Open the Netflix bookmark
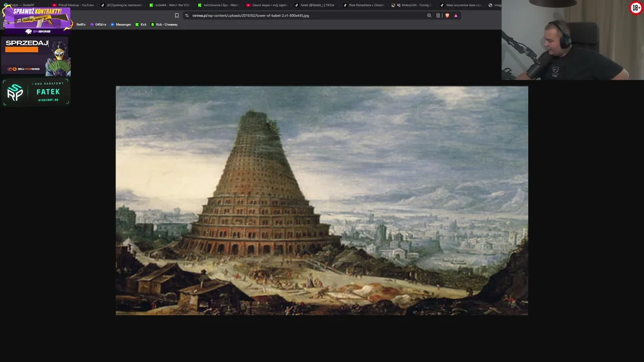This screenshot has height=362, width=644. pos(81,25)
